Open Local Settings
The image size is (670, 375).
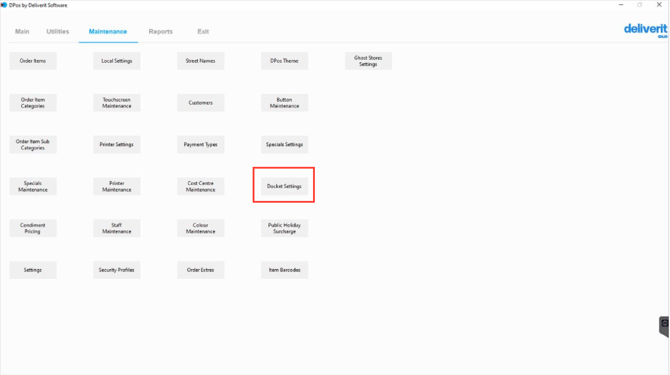pyautogui.click(x=117, y=61)
